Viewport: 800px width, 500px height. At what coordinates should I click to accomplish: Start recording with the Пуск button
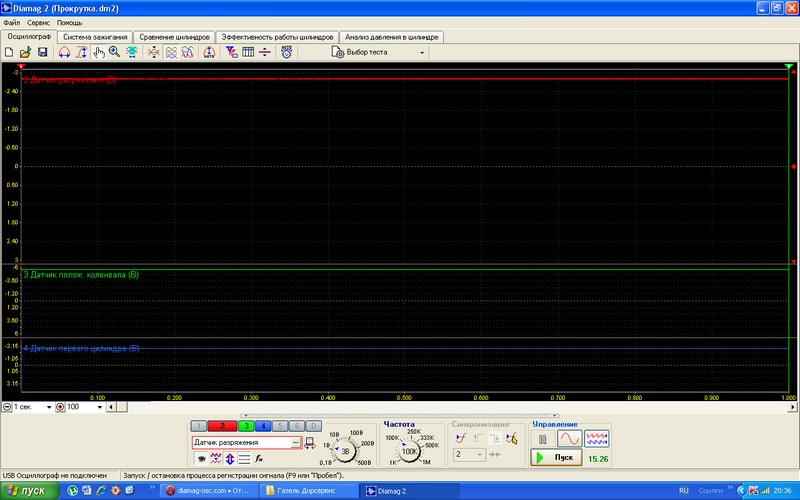click(556, 458)
